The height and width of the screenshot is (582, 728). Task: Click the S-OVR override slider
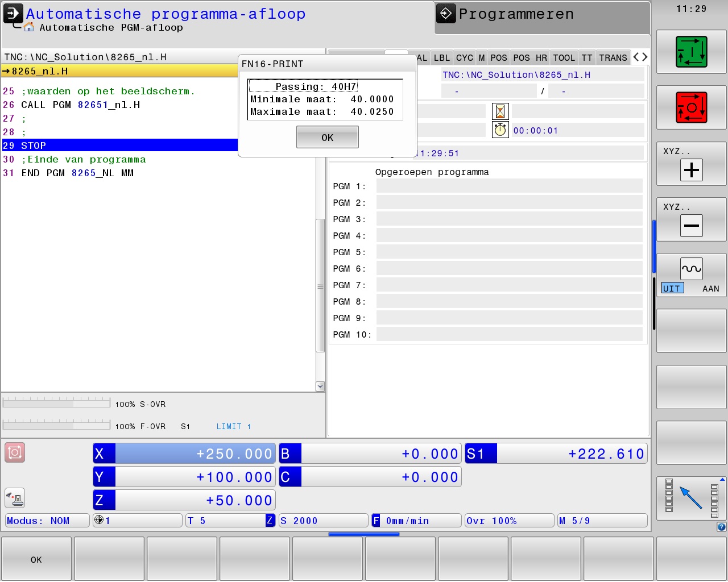(56, 403)
